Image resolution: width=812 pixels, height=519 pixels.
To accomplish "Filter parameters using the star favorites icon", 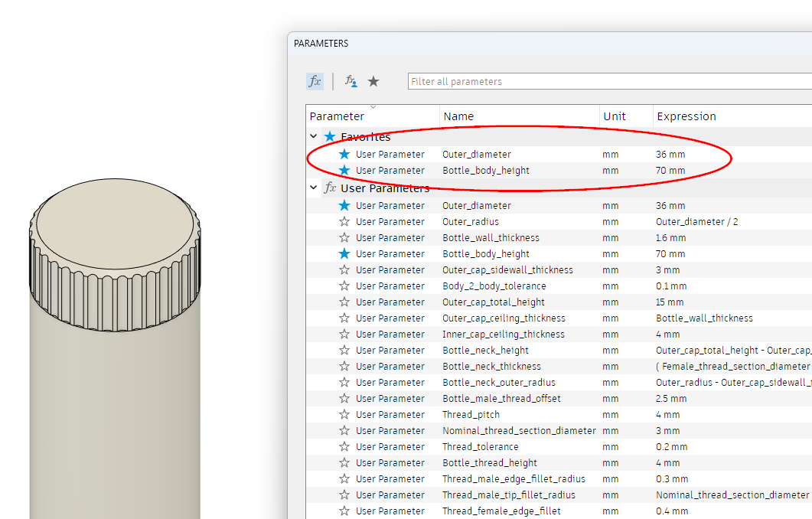I will (x=373, y=80).
